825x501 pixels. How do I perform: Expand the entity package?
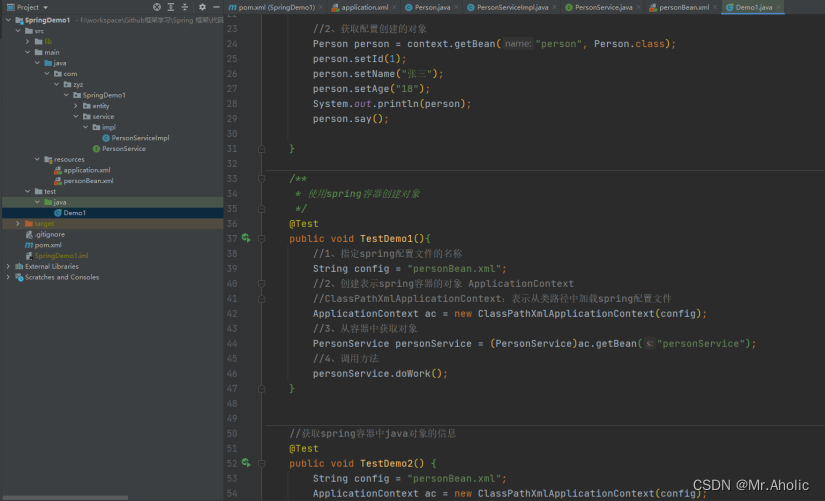(76, 106)
